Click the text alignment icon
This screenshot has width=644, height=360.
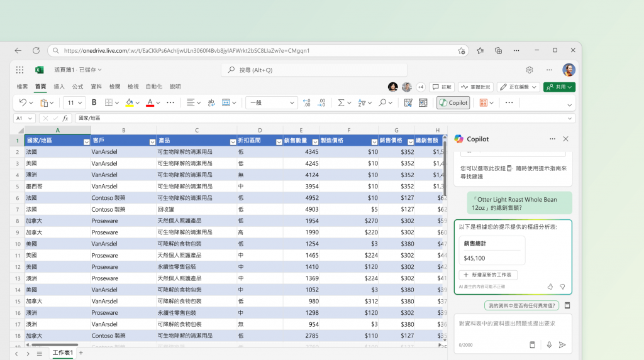tap(190, 102)
